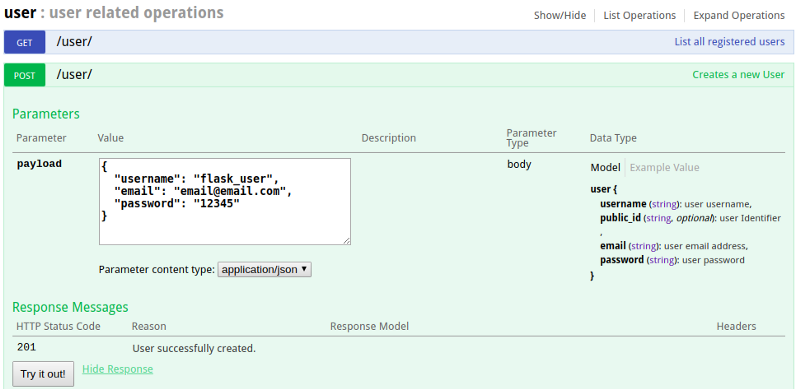Expand the GET /user/ endpoint path

[74, 42]
